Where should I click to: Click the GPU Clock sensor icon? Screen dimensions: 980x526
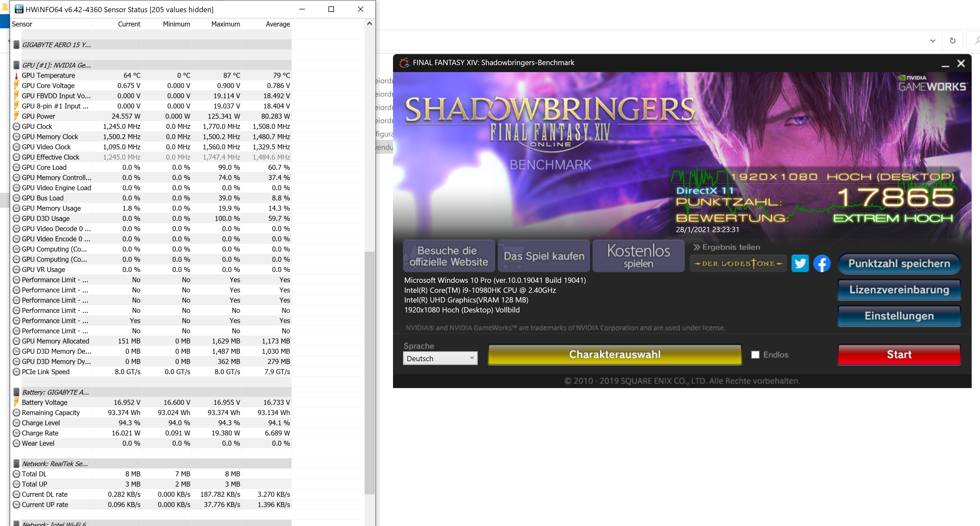pyautogui.click(x=16, y=126)
